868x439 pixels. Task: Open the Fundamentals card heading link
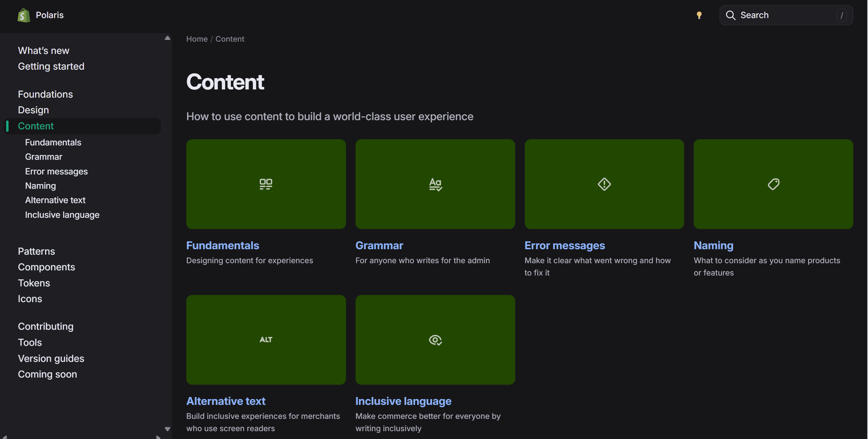[x=223, y=245]
